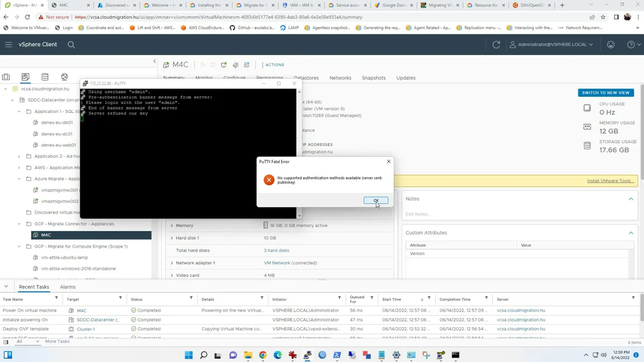This screenshot has width=644, height=362.
Task: Filter the Status column
Action: tap(191, 298)
